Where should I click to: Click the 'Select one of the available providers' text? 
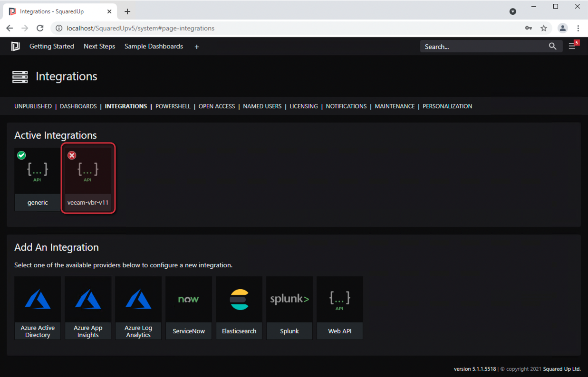(124, 265)
